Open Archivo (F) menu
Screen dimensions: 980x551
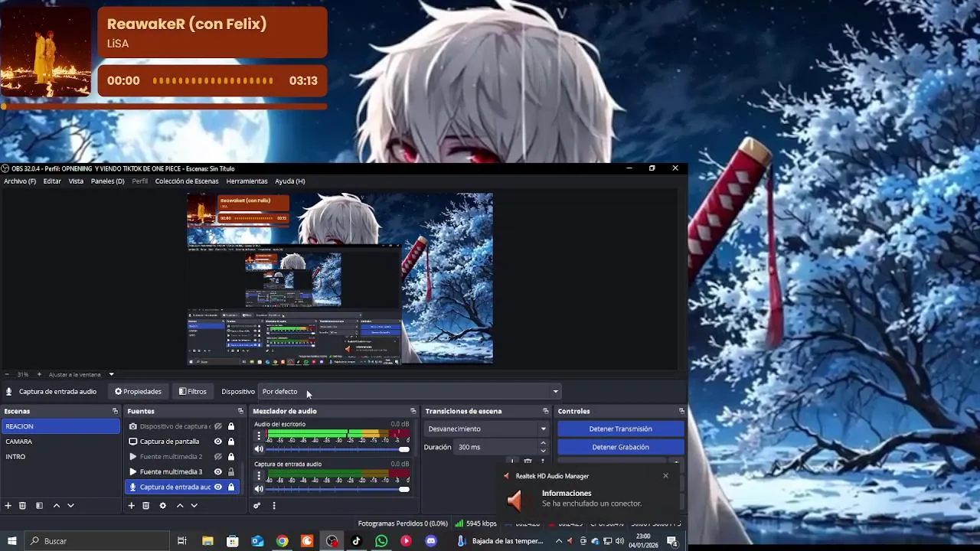pyautogui.click(x=20, y=181)
